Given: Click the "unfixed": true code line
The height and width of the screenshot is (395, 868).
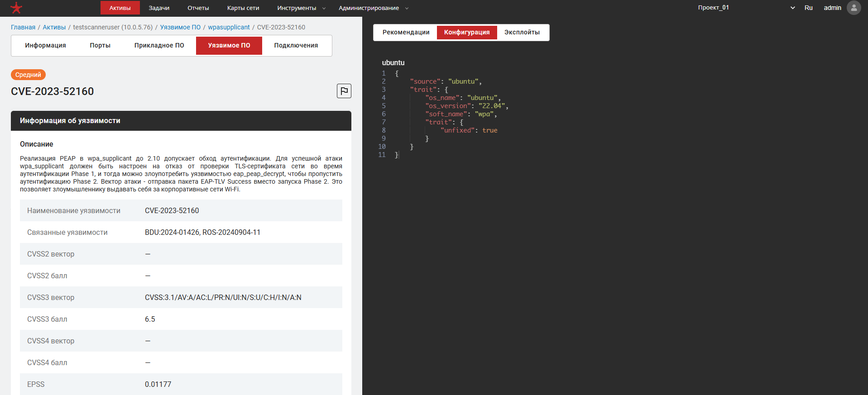Looking at the screenshot, I should [x=469, y=130].
